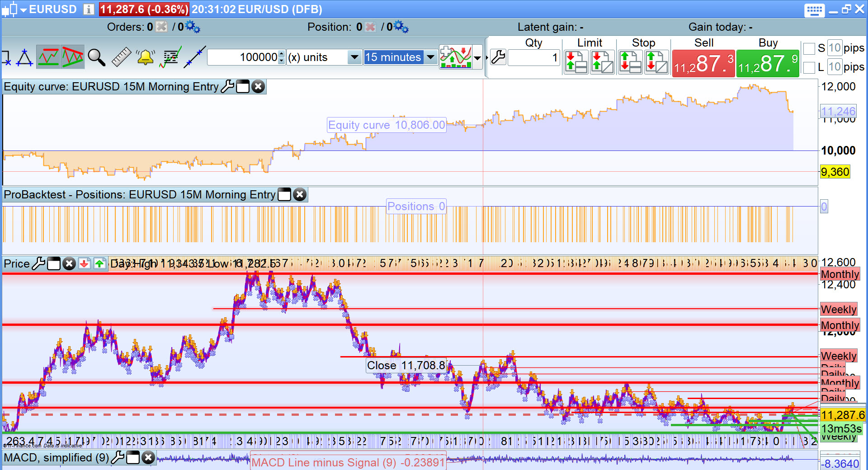Place a stop order with the first Stop icon
Viewport: 868px width, 470px height.
pyautogui.click(x=630, y=62)
